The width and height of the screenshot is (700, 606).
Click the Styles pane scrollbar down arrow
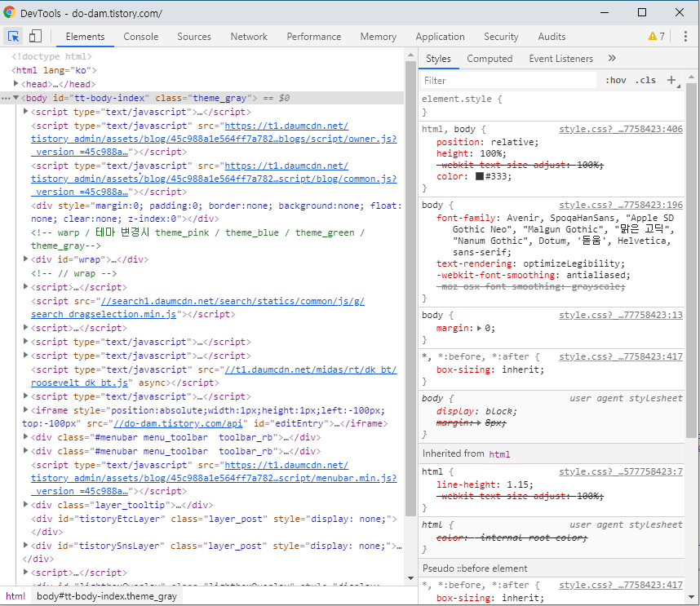point(691,597)
